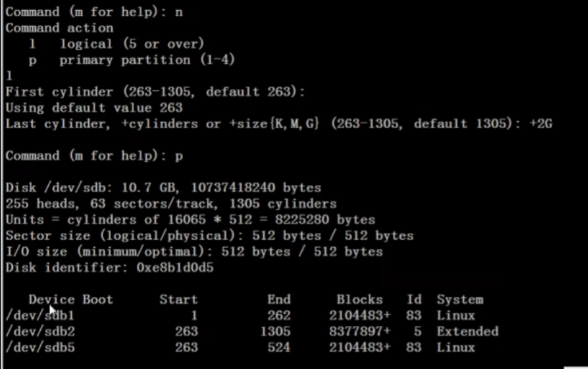Click the End column header
This screenshot has width=588, height=369.
tap(279, 299)
